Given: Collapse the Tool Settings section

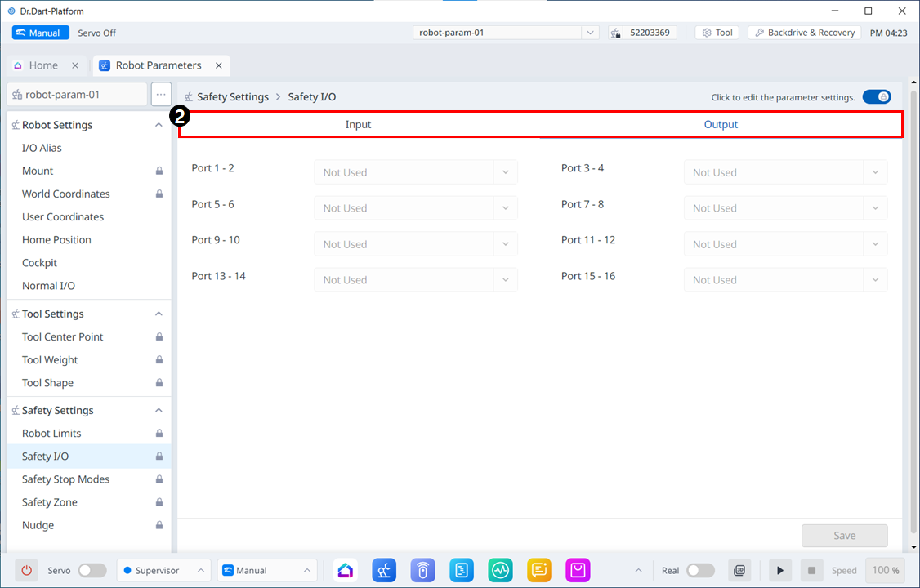Looking at the screenshot, I should 159,314.
